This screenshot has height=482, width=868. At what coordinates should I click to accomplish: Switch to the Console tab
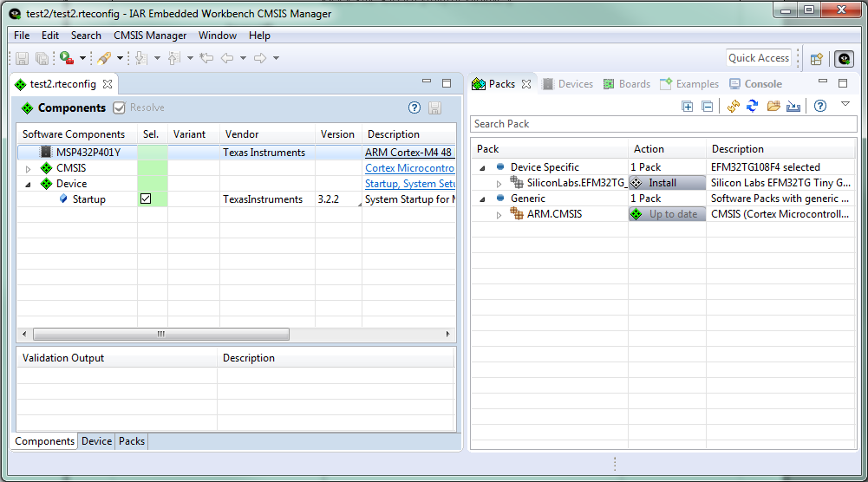[755, 84]
